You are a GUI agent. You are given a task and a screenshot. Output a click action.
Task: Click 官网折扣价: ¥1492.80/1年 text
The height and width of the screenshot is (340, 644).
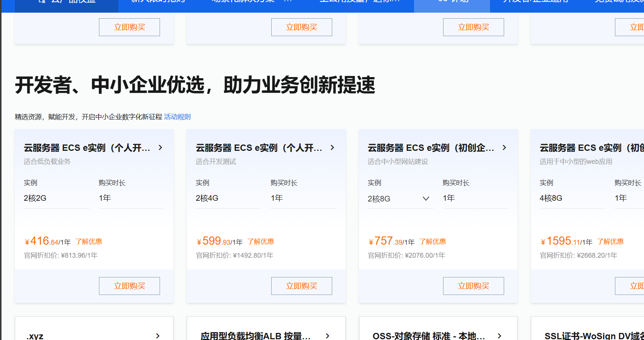pos(234,255)
